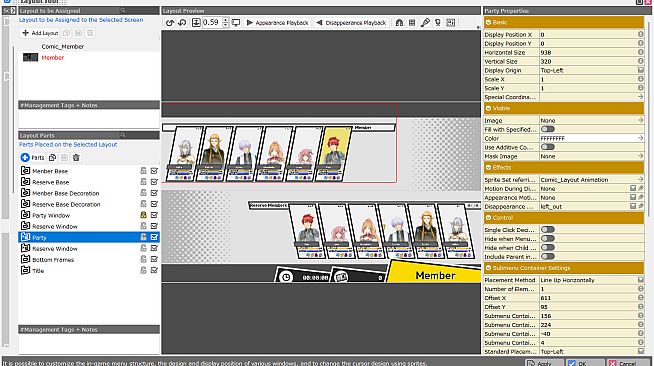654x366 pixels.
Task: Toggle visibility checkbox of Party Window
Action: pyautogui.click(x=154, y=215)
